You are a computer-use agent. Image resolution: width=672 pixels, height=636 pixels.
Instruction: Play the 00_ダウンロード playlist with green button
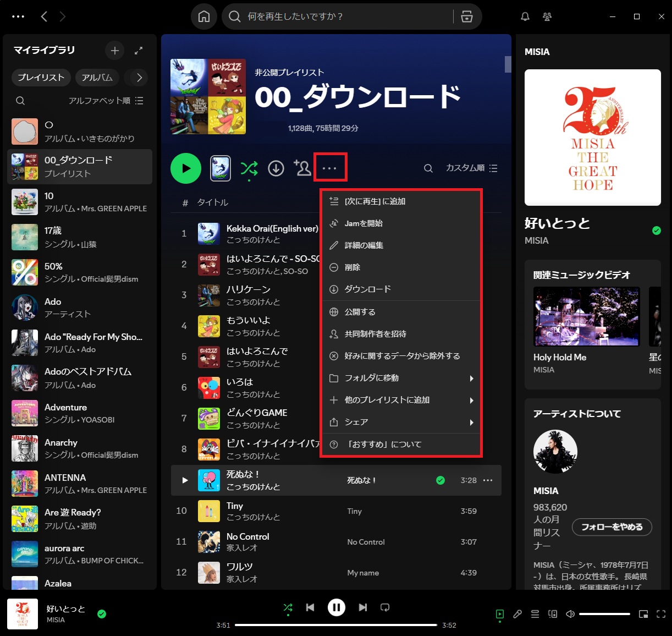[x=186, y=168]
